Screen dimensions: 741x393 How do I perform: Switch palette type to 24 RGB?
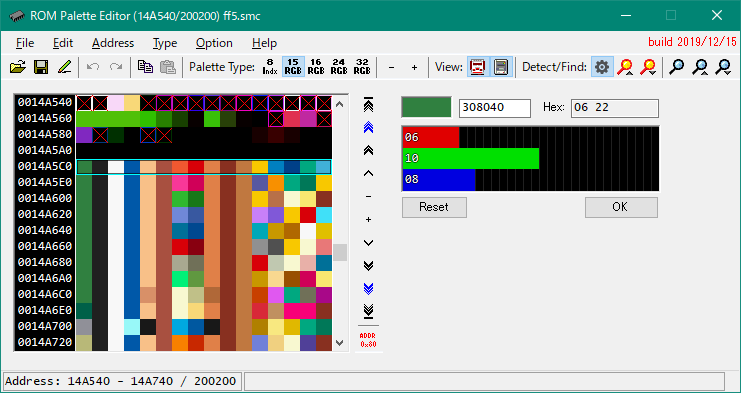(x=339, y=67)
